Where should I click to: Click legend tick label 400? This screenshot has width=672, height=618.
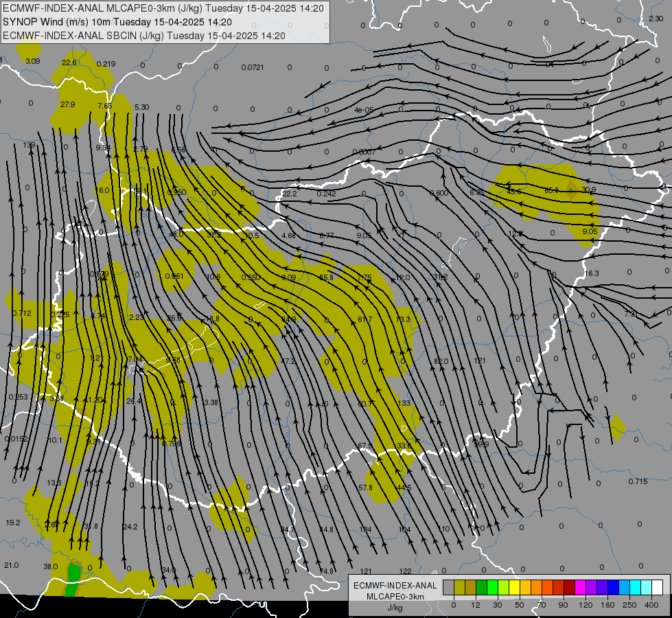point(651,605)
